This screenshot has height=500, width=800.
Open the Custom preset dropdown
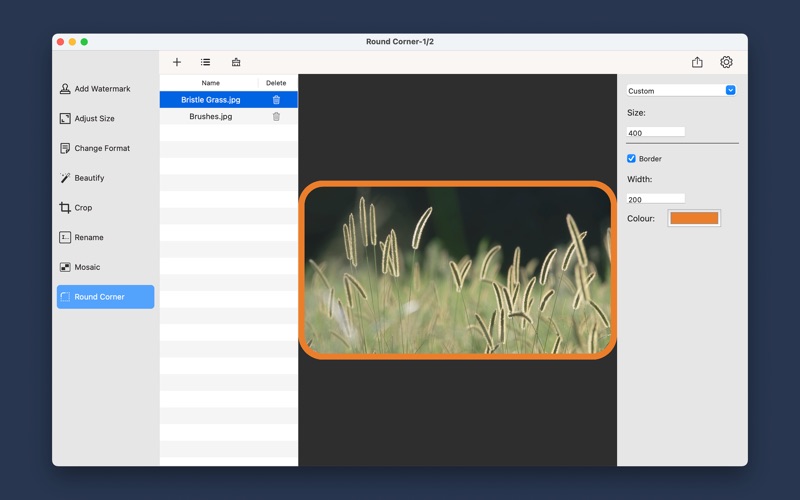(681, 91)
